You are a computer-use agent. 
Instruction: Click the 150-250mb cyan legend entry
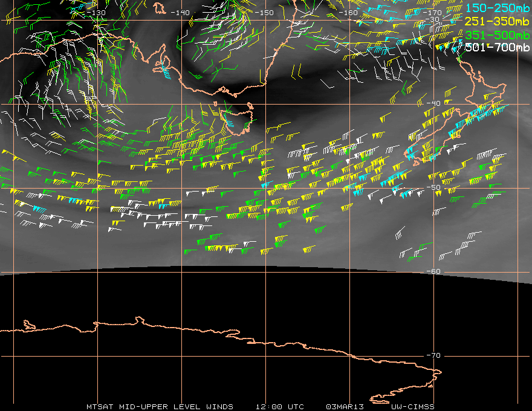point(497,8)
